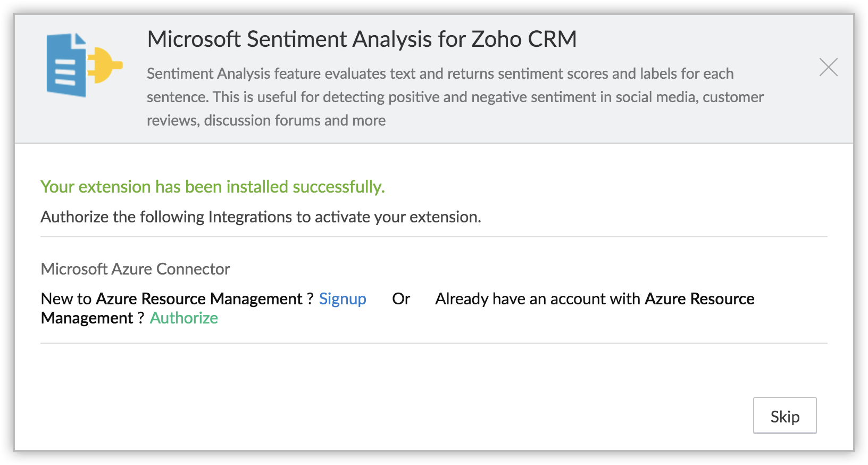The width and height of the screenshot is (868, 465).
Task: Close the extension dialog with the X
Action: tap(828, 67)
